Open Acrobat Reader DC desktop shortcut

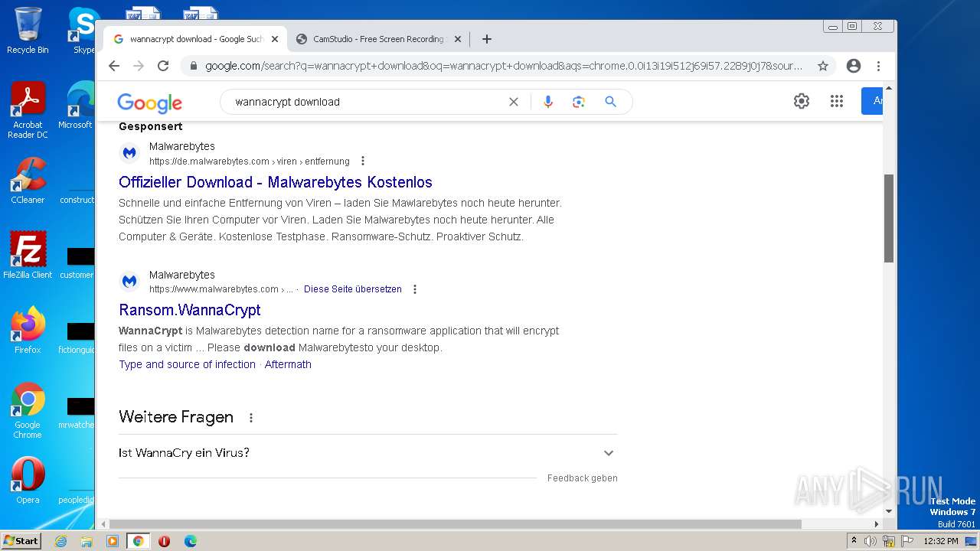28,110
